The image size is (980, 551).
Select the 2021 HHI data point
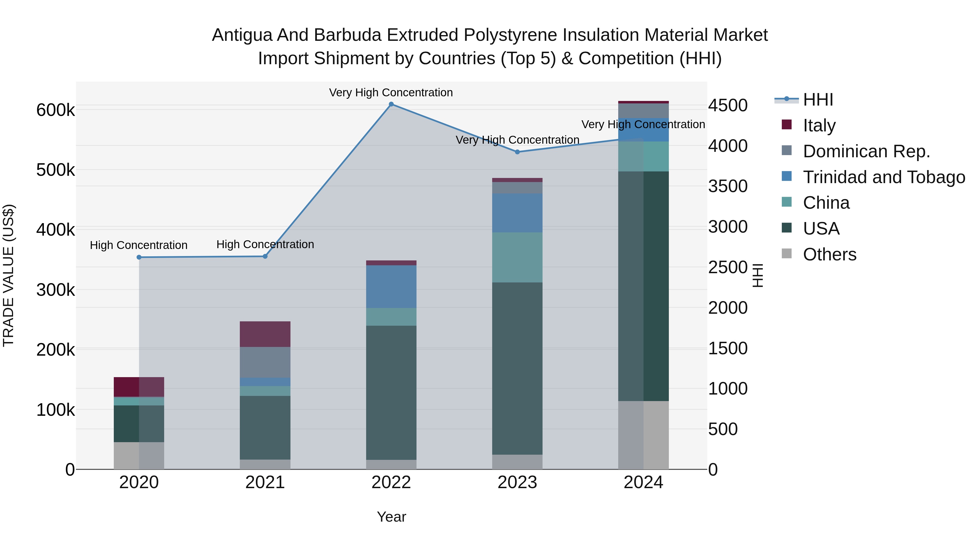point(265,256)
